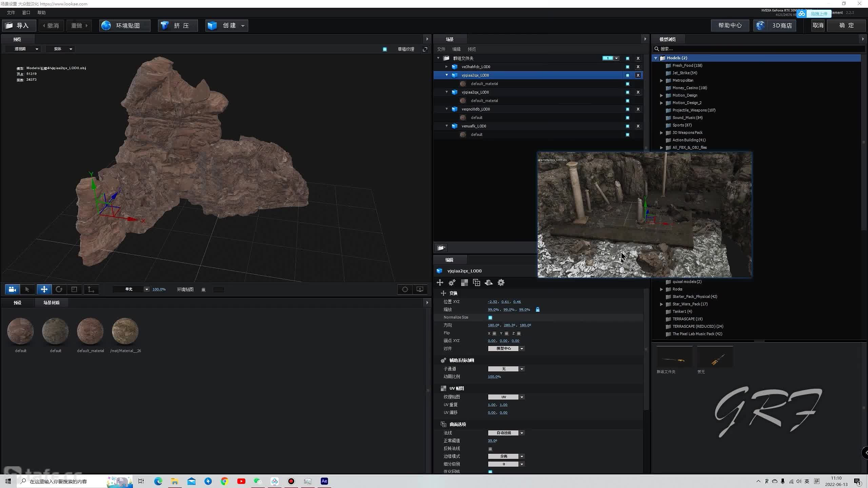Open the sub-channel dropdown
This screenshot has height=488, width=868.
click(x=506, y=369)
